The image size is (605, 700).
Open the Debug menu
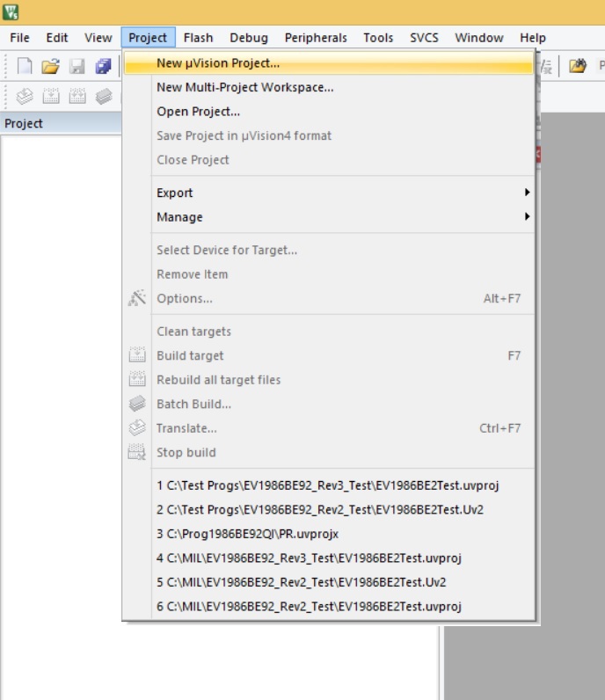(249, 38)
